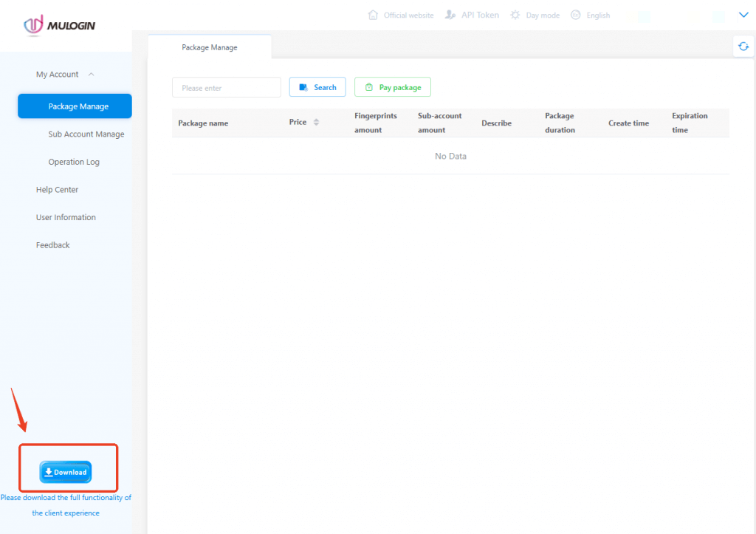Click the MuLogin logo
The width and height of the screenshot is (756, 534).
[x=59, y=26]
